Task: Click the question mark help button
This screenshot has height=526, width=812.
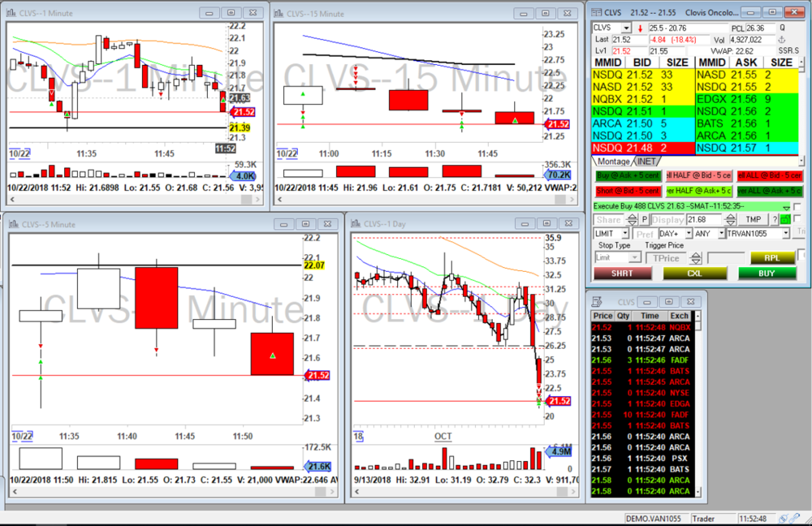Action: coord(774,219)
